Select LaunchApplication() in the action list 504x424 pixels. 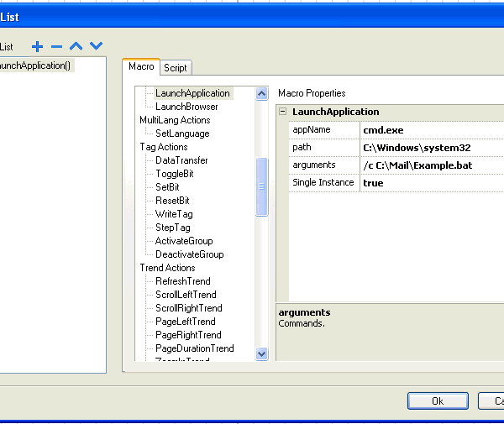coord(35,65)
